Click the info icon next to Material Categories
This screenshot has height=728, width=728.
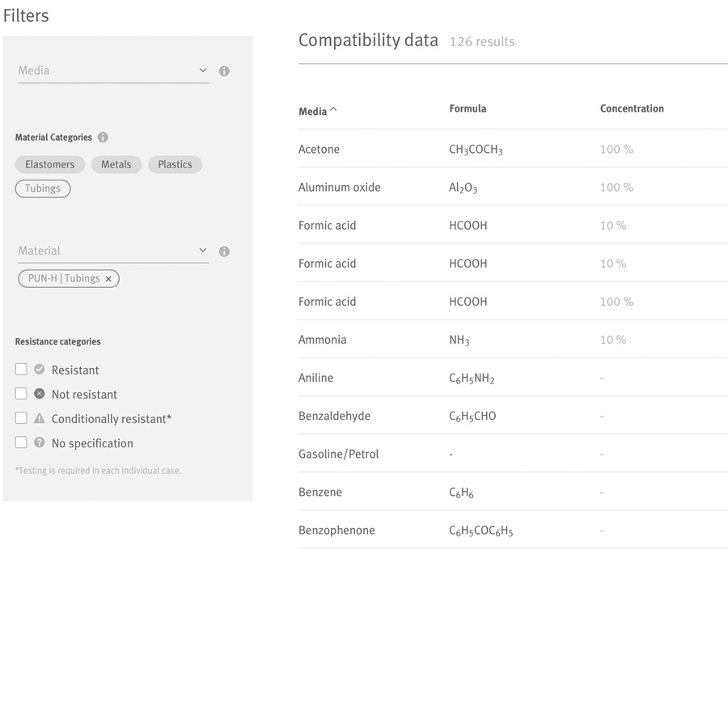tap(103, 138)
